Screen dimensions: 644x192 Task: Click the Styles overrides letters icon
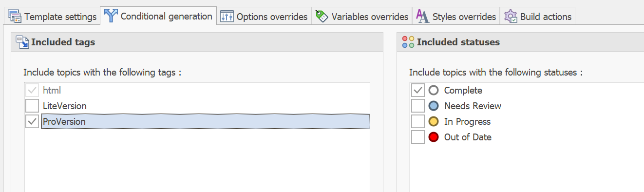point(422,16)
